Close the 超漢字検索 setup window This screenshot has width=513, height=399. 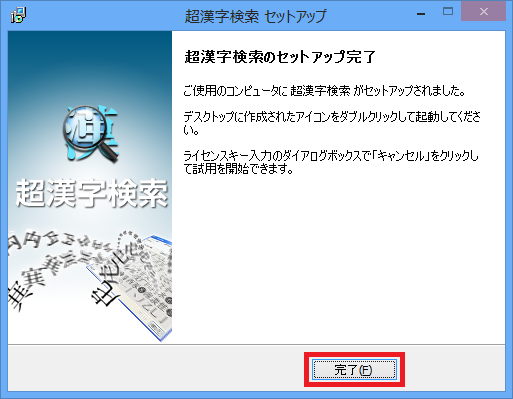click(x=484, y=12)
